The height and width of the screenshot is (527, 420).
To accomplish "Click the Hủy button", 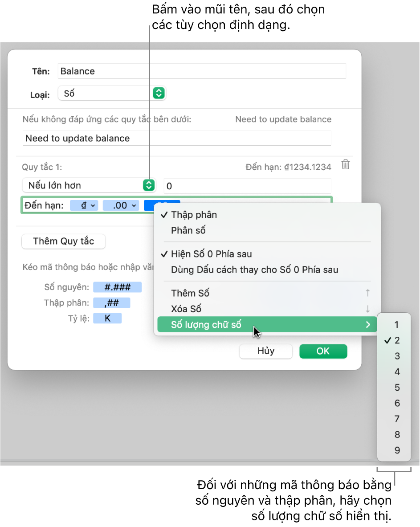I will (266, 351).
